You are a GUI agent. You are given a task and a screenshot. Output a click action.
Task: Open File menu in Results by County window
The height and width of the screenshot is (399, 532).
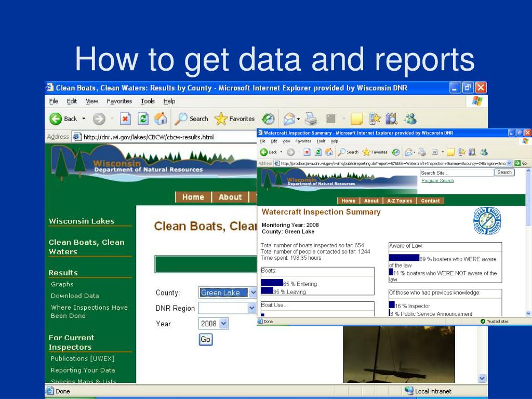point(54,101)
